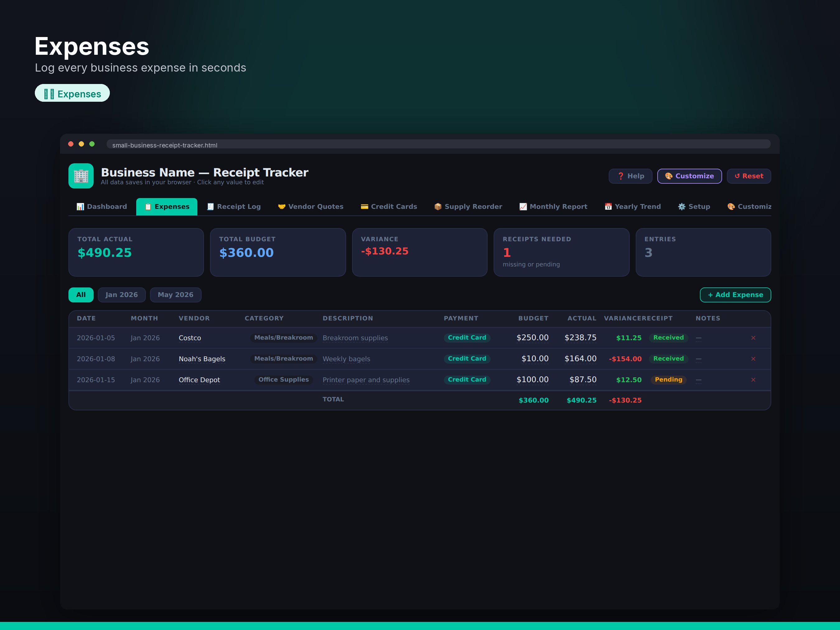Select the Expenses tab
Viewport: 840px width, 630px height.
[167, 207]
